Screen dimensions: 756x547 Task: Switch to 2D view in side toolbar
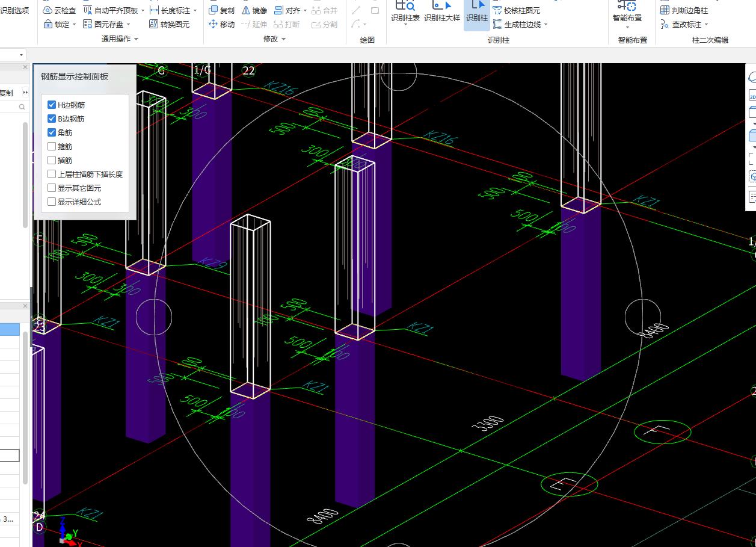pyautogui.click(x=752, y=96)
